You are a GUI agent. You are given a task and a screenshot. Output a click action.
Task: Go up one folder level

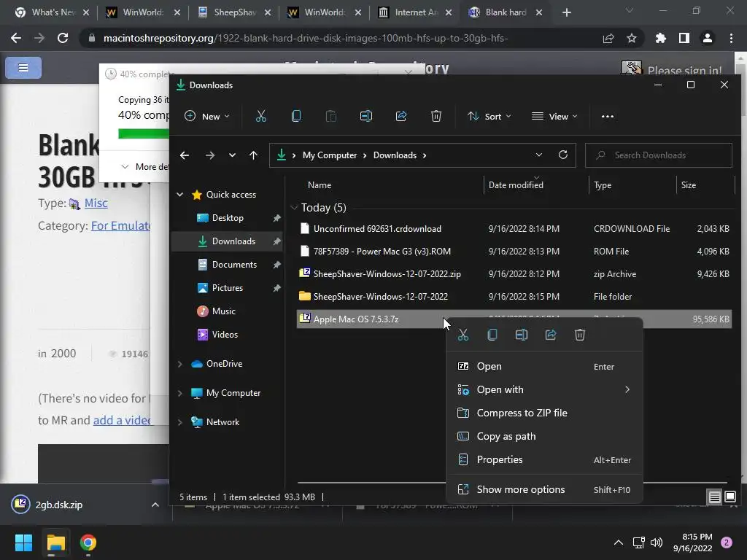[x=253, y=155]
